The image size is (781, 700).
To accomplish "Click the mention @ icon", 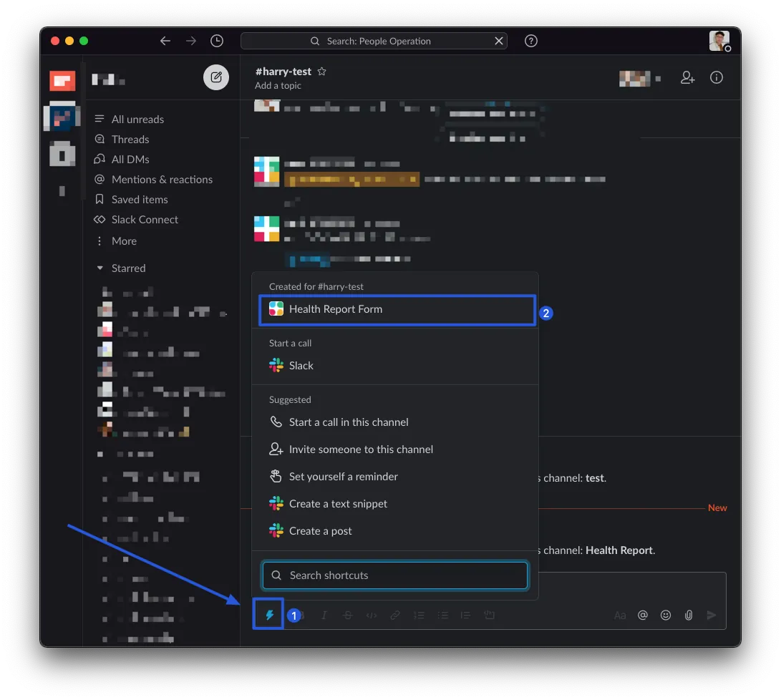I will click(x=643, y=616).
